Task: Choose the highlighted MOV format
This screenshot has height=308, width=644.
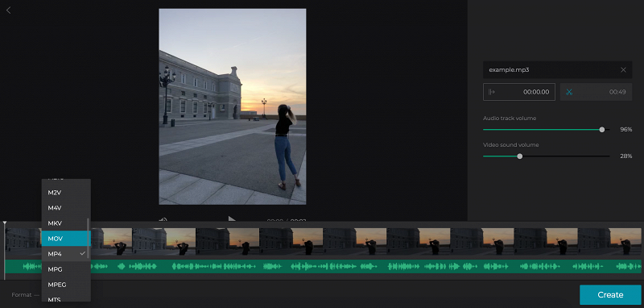Action: [x=66, y=239]
